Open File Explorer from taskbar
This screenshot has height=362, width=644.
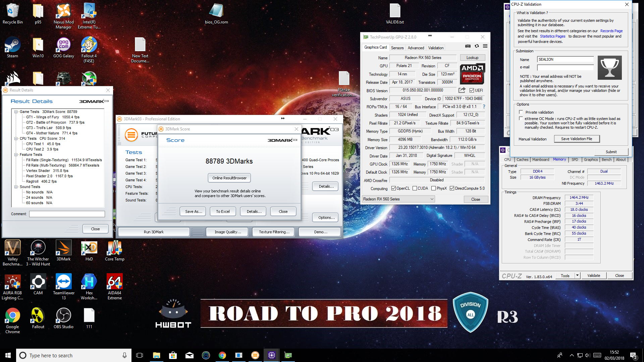pyautogui.click(x=156, y=355)
